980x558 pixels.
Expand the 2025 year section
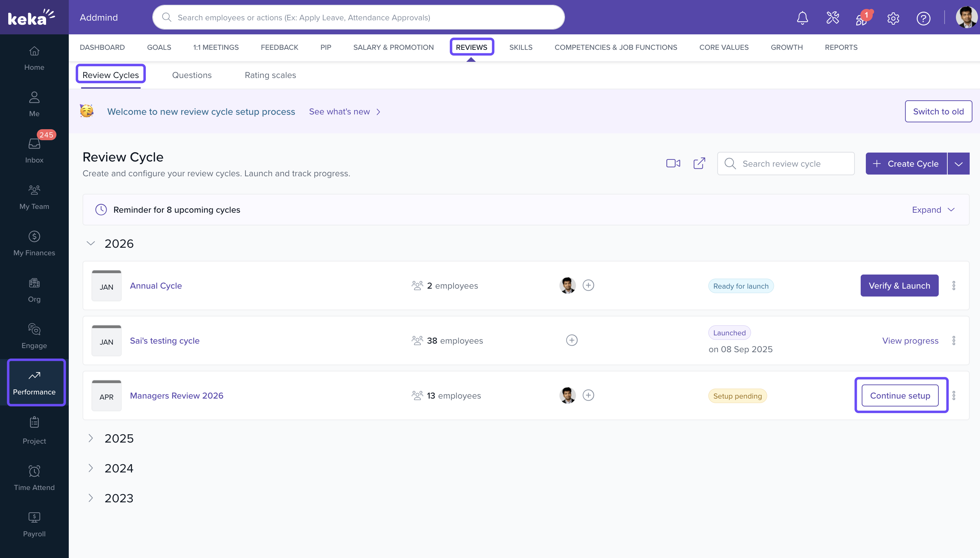point(91,438)
